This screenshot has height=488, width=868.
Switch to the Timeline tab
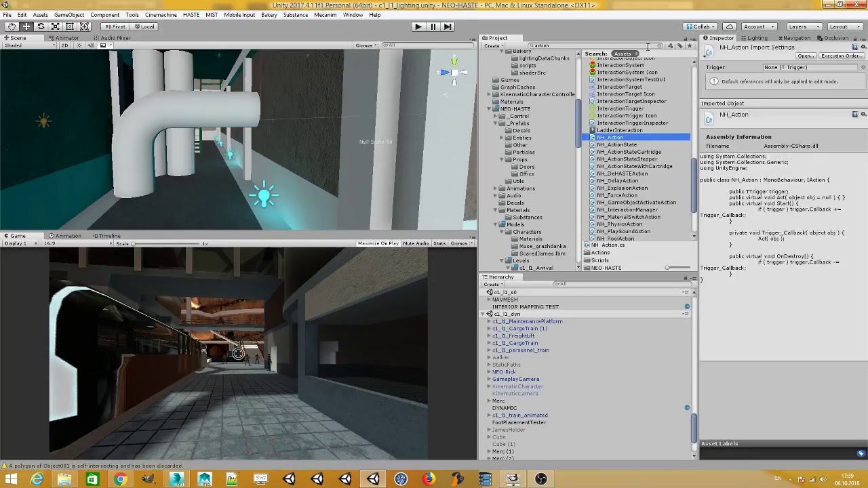tap(106, 236)
